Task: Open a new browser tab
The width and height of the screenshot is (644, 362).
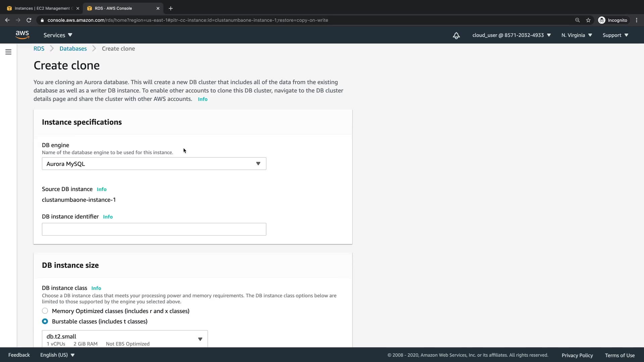Action: (x=171, y=8)
